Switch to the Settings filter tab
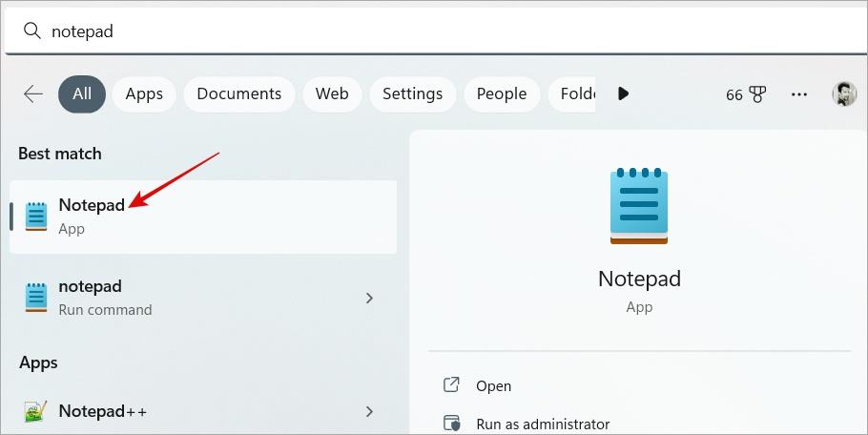 point(412,94)
